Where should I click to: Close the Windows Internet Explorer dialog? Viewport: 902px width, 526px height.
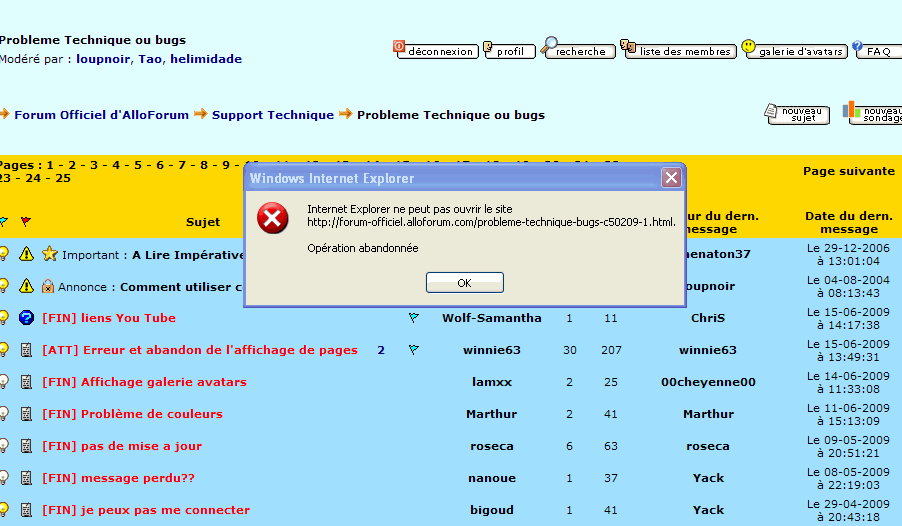pos(671,178)
